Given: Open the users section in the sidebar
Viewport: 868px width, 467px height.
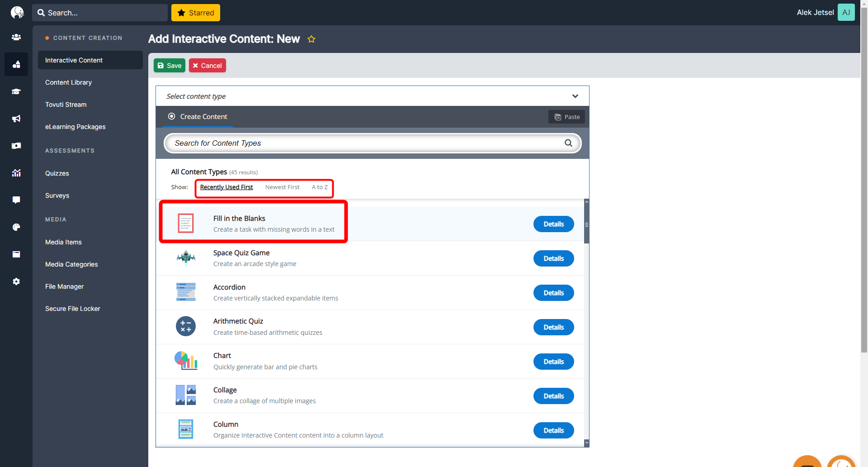Looking at the screenshot, I should pyautogui.click(x=16, y=37).
